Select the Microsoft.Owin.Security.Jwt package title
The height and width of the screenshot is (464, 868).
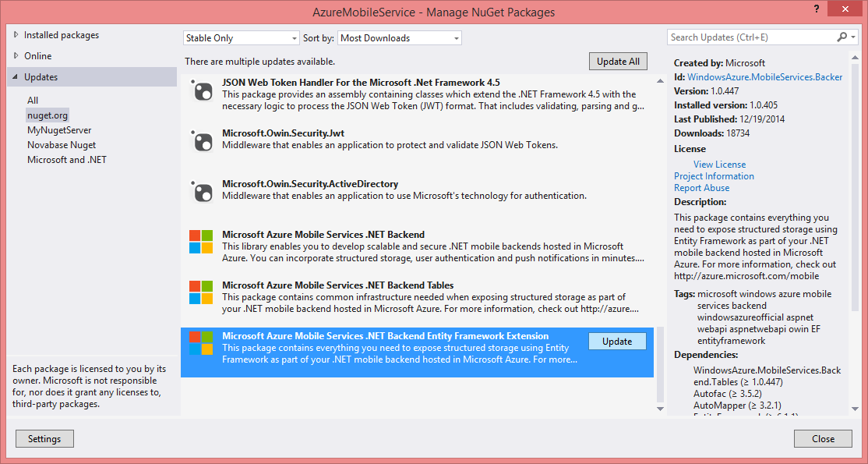click(x=285, y=133)
